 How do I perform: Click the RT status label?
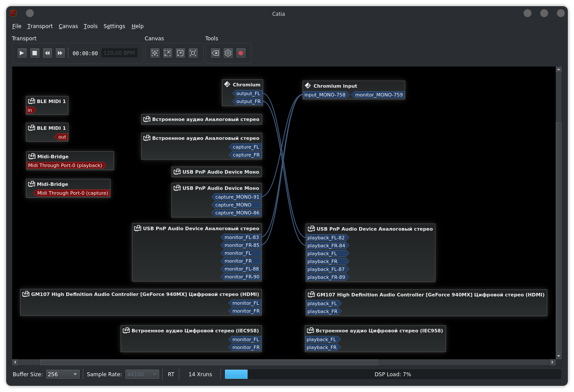point(171,374)
